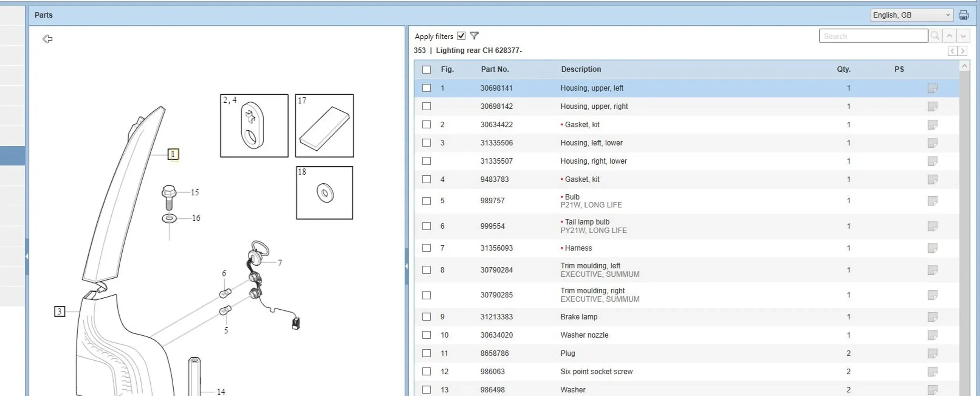Open note icon for Housing, upper, right
Image resolution: width=980 pixels, height=396 pixels.
933,106
